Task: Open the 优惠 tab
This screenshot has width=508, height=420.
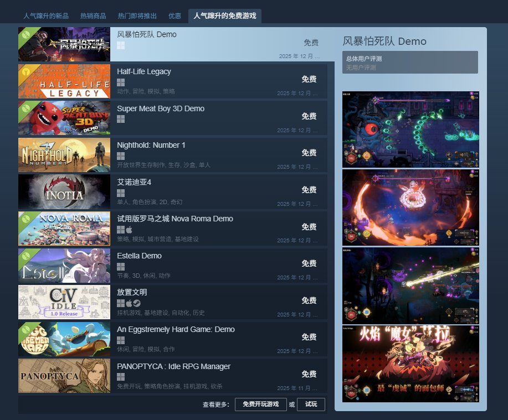Action: [x=175, y=16]
